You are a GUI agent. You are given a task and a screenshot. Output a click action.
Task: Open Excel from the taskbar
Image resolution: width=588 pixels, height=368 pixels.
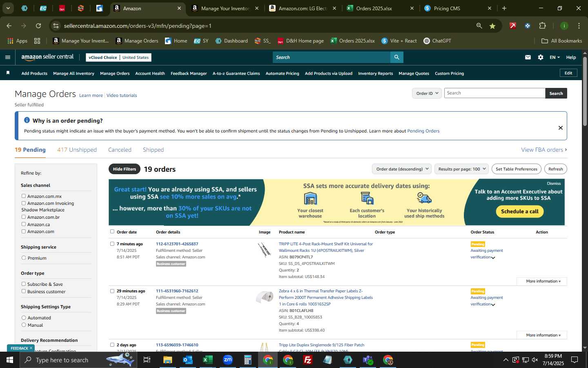click(x=208, y=360)
